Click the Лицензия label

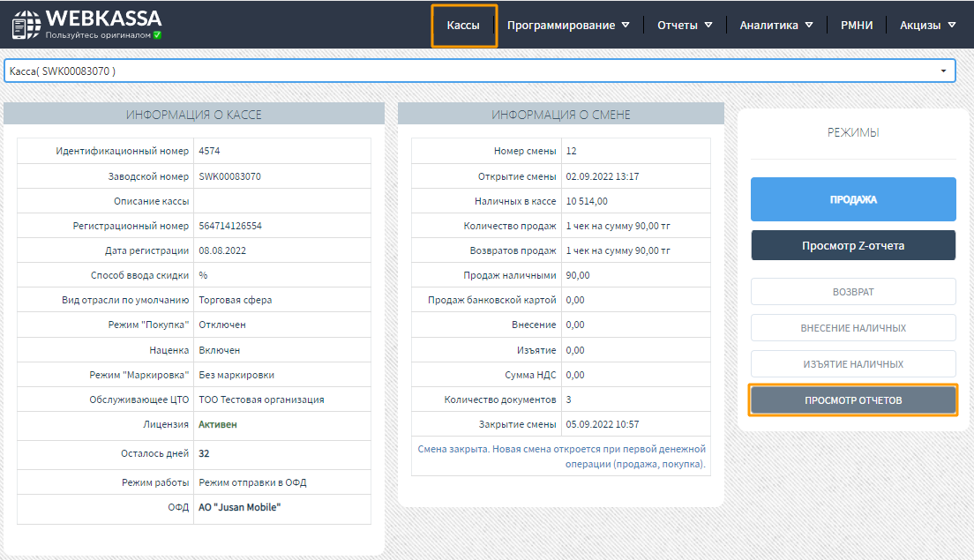pyautogui.click(x=166, y=425)
